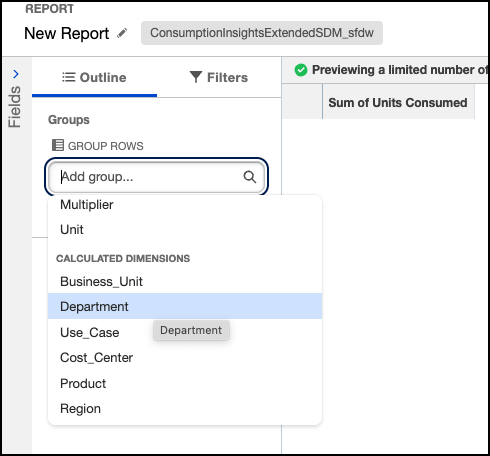Click the Outline list icon
Image resolution: width=490 pixels, height=456 pixels.
[x=69, y=77]
